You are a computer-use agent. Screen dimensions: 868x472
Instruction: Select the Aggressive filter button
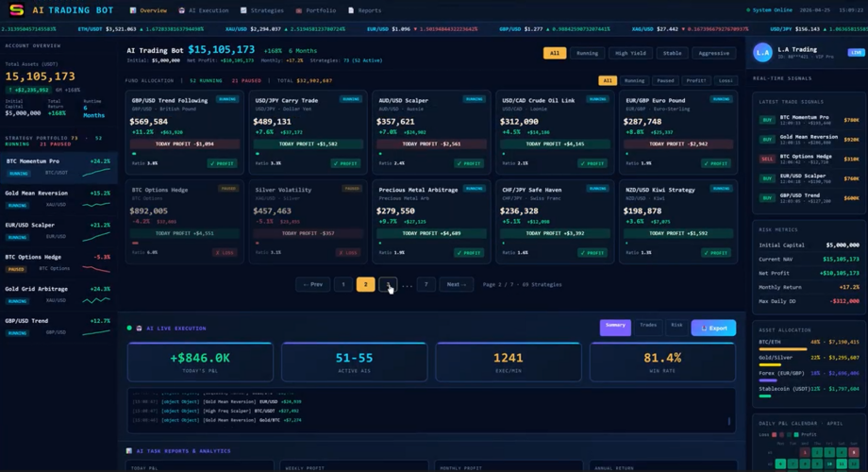(713, 53)
